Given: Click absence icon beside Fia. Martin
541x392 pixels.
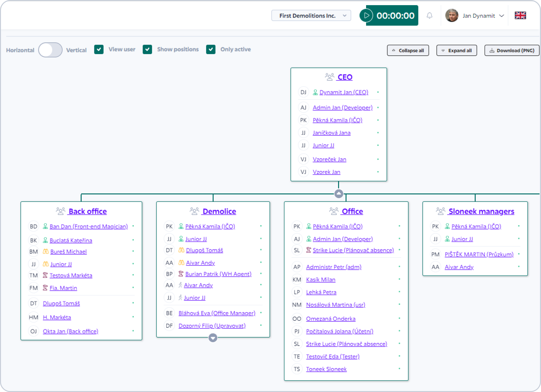Looking at the screenshot, I should coord(45,288).
